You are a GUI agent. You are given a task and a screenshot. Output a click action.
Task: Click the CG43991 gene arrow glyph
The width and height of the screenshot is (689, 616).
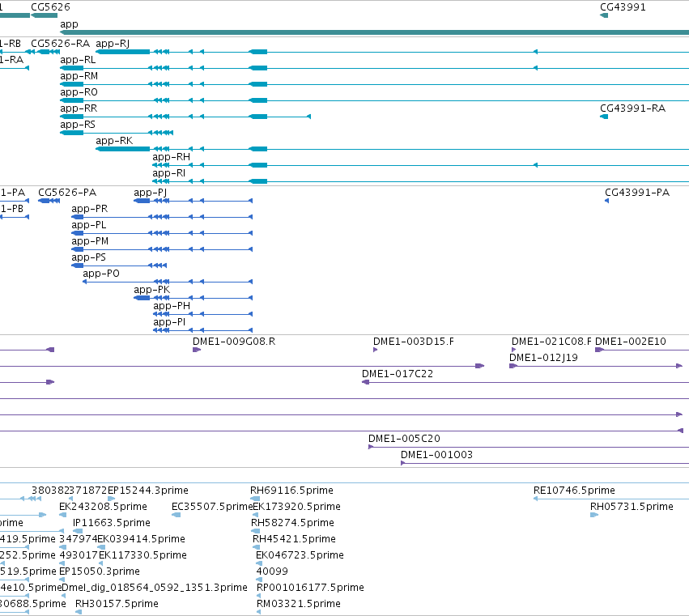pos(604,16)
